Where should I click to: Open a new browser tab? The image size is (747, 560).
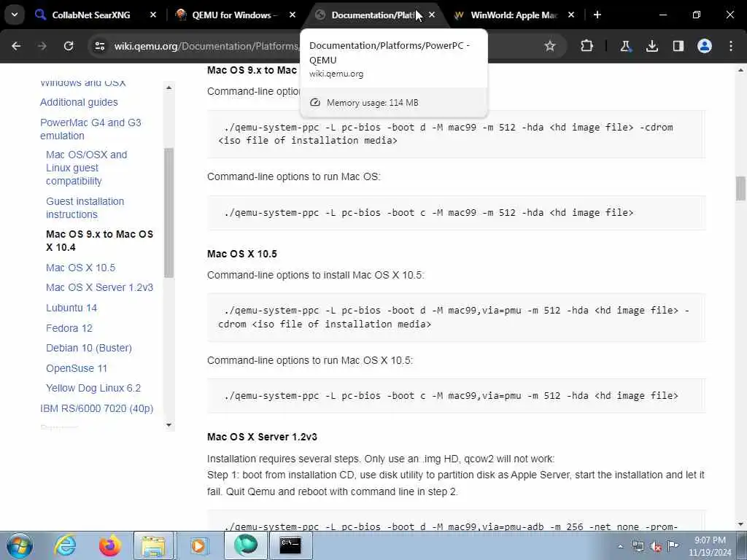pos(597,15)
